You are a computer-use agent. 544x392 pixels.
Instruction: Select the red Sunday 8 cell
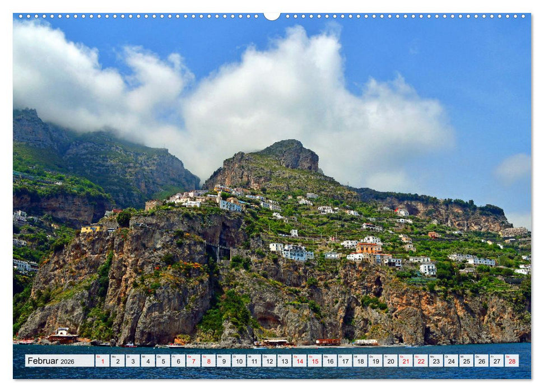(208, 361)
